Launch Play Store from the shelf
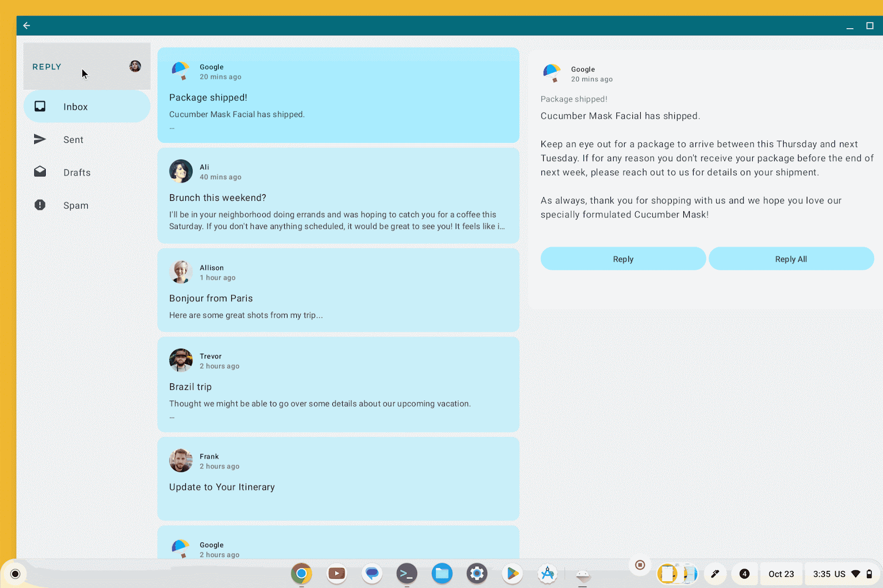The height and width of the screenshot is (588, 883). coord(512,574)
